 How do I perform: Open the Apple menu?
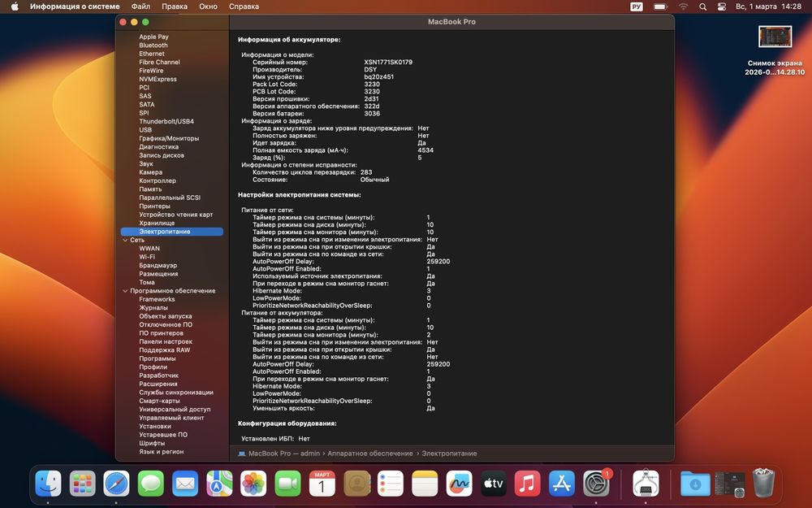click(15, 7)
